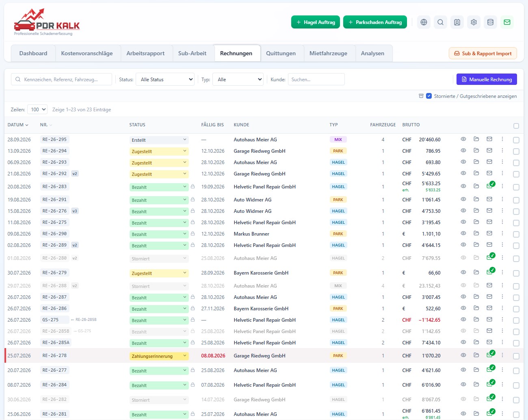
Task: Tick the checkbox for invoice RE-26-276
Action: (x=516, y=212)
